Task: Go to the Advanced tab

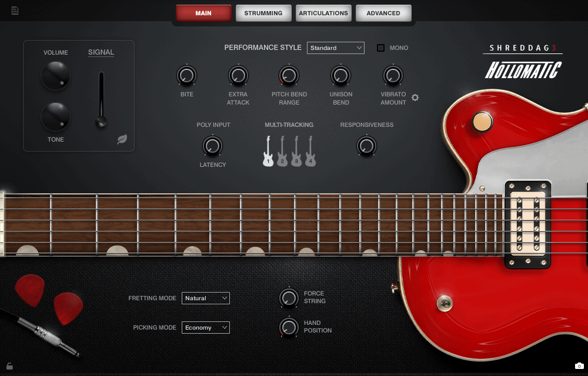Action: pos(383,13)
